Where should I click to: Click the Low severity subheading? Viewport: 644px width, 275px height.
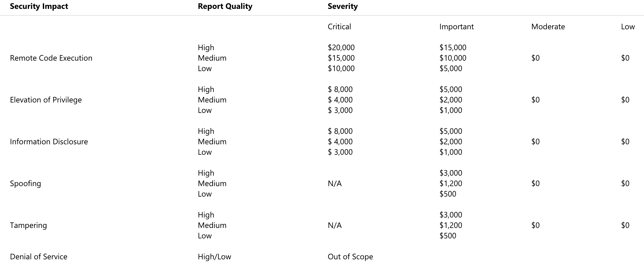pyautogui.click(x=628, y=27)
